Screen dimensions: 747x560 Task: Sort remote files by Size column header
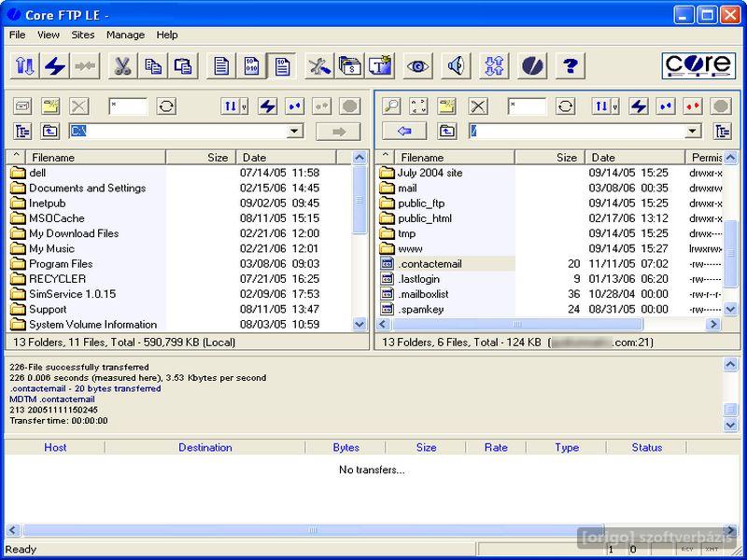click(x=550, y=157)
